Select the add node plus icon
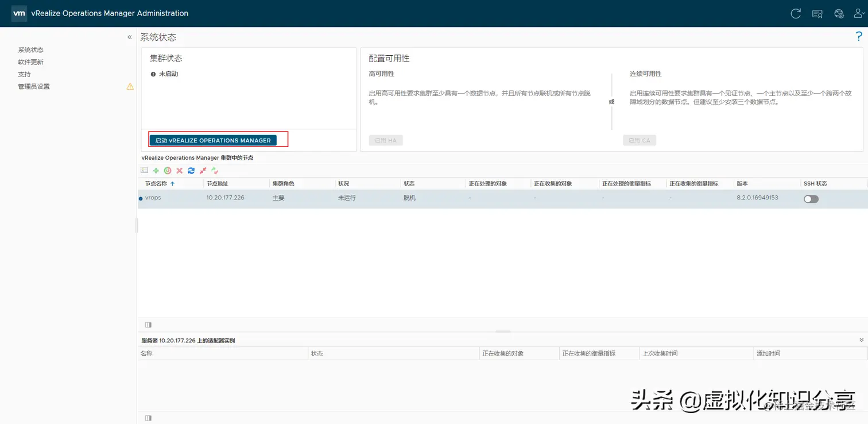This screenshot has width=868, height=424. pos(156,171)
